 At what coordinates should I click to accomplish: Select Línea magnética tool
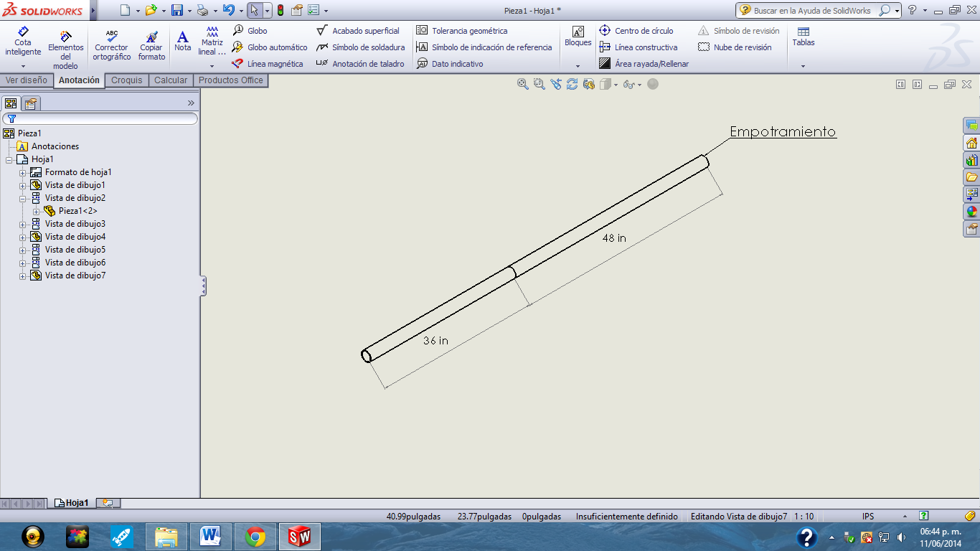(268, 64)
